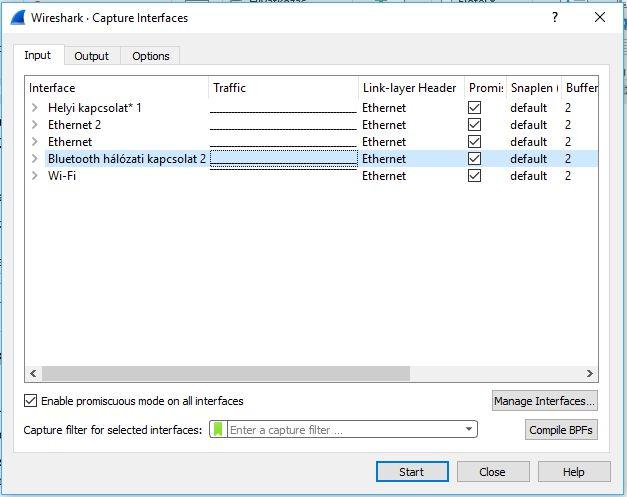The image size is (627, 497).
Task: Click the Promiscuous column header
Action: pos(485,88)
